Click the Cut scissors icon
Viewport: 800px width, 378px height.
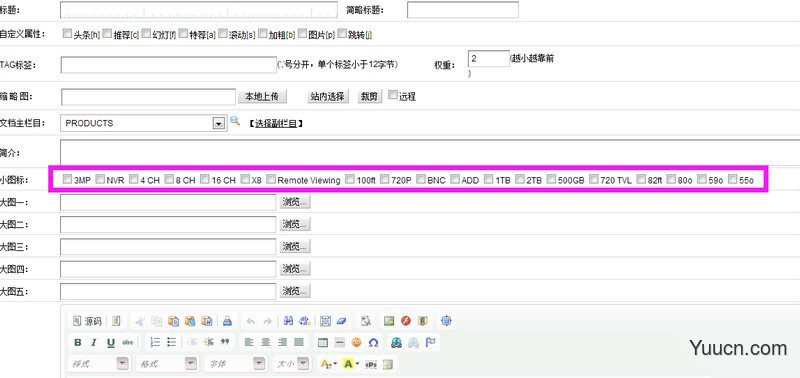coord(140,321)
